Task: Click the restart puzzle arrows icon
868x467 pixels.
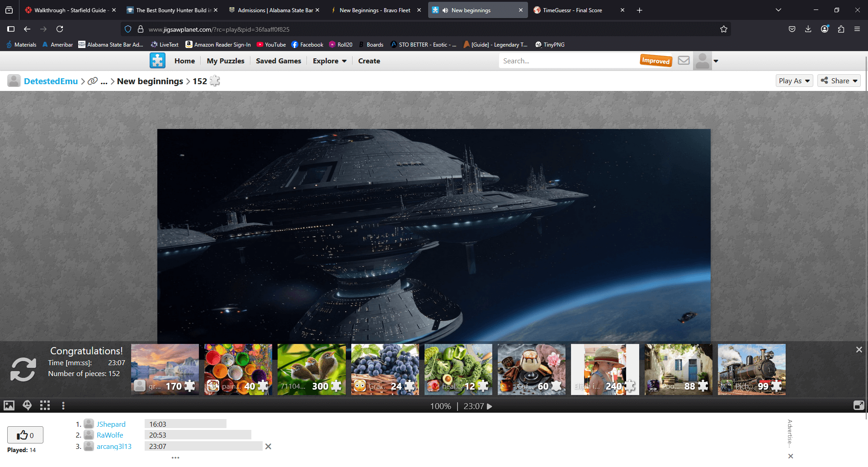Action: point(23,369)
